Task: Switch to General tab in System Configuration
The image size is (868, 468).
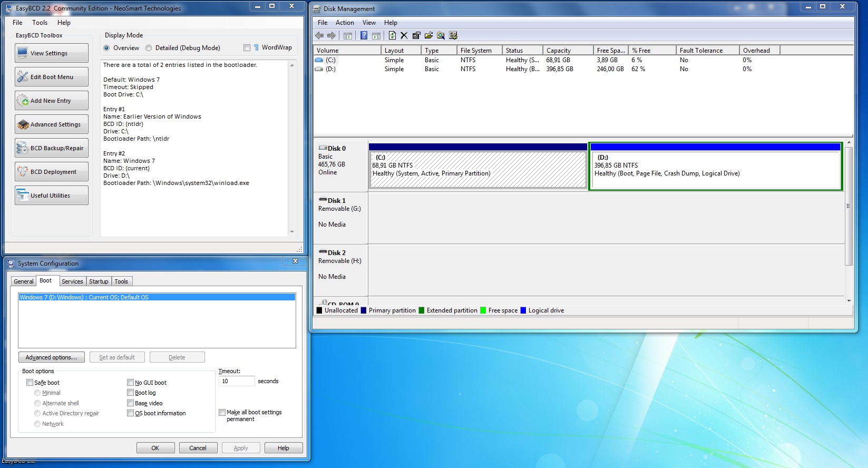Action: point(24,281)
